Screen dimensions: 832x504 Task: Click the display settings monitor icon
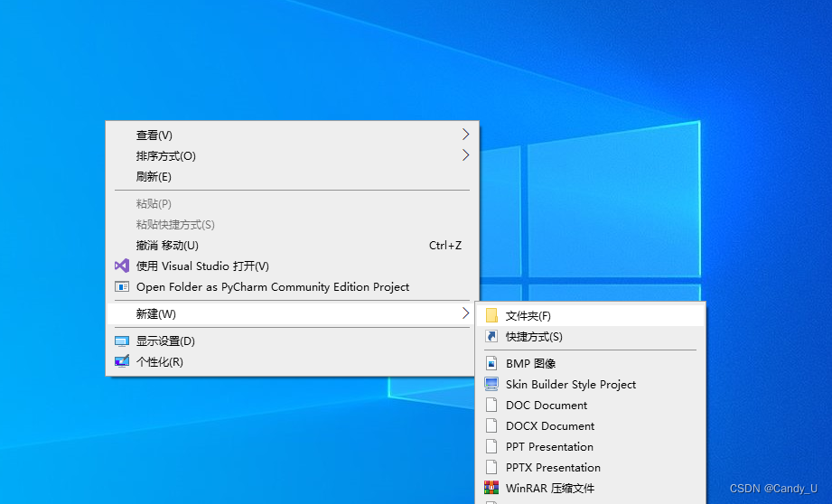coord(122,341)
